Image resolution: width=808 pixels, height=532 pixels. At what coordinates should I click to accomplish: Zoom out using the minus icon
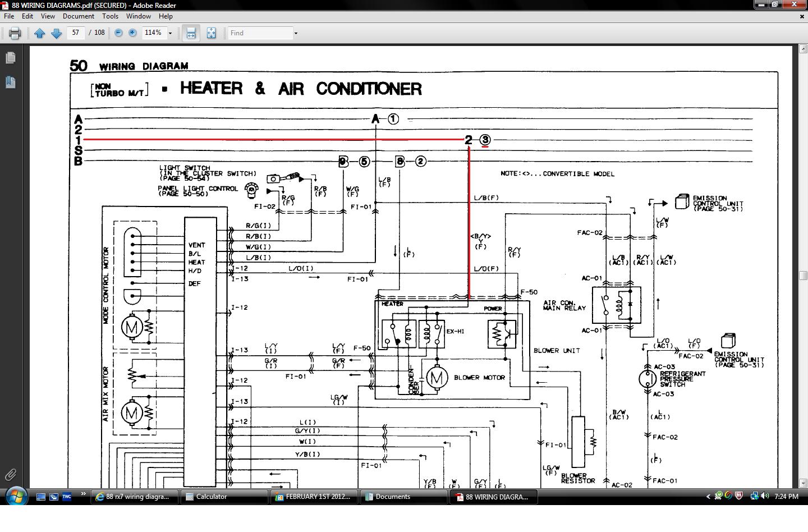tap(118, 33)
